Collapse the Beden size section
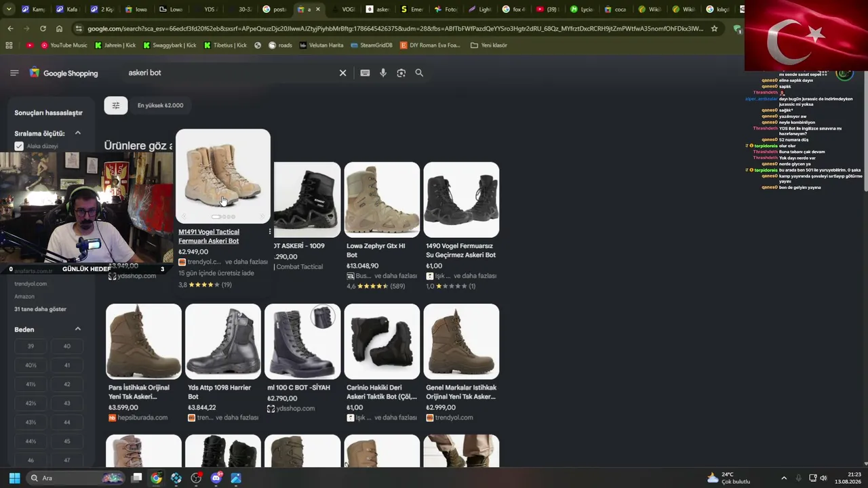The height and width of the screenshot is (488, 868). coord(77,329)
